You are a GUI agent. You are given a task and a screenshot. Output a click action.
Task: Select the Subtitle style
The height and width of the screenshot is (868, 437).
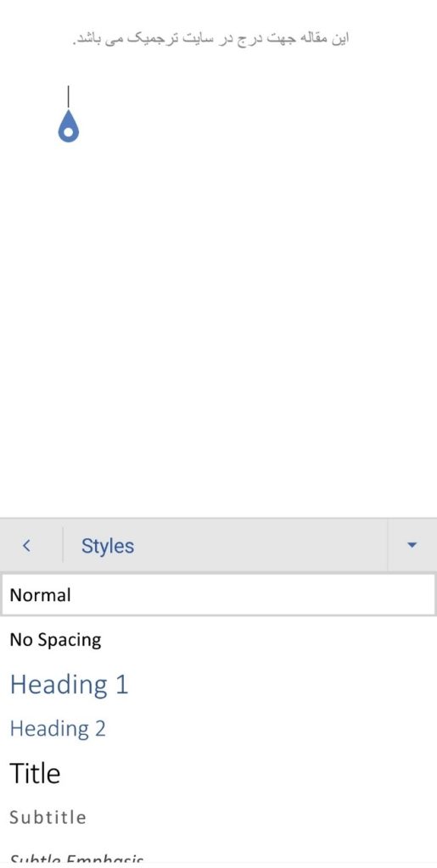tap(48, 817)
